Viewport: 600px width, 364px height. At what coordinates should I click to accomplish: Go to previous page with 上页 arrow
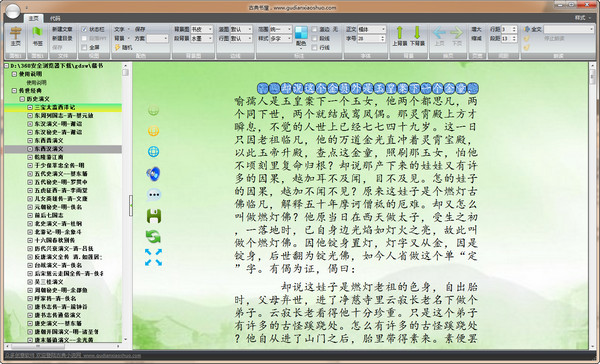tap(439, 36)
